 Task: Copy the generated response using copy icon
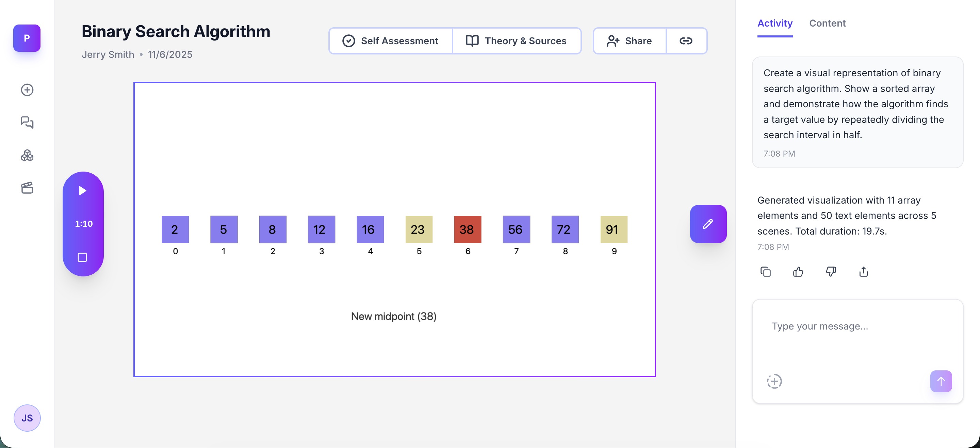point(765,271)
